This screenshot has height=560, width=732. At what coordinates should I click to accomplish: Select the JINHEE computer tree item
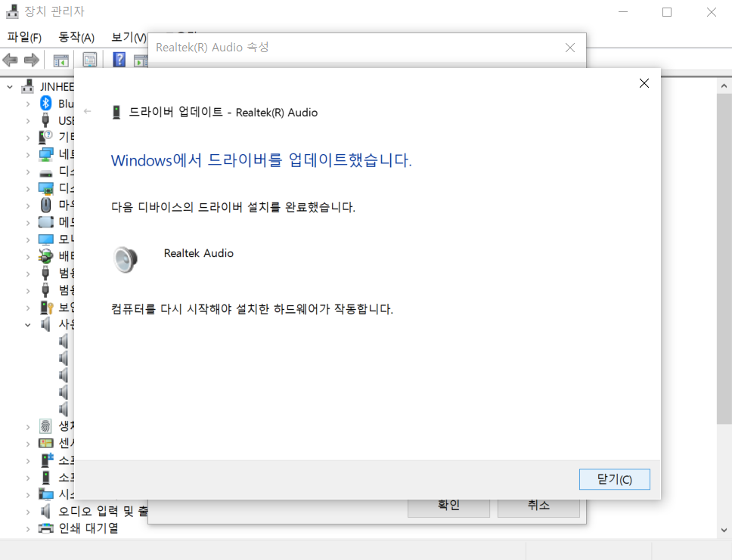click(x=57, y=86)
